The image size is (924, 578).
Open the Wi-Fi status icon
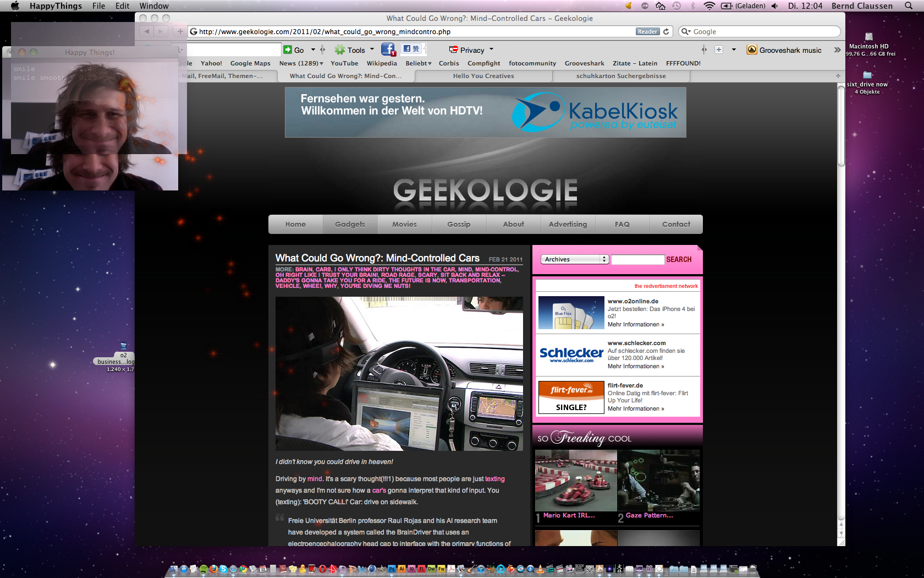pos(709,6)
